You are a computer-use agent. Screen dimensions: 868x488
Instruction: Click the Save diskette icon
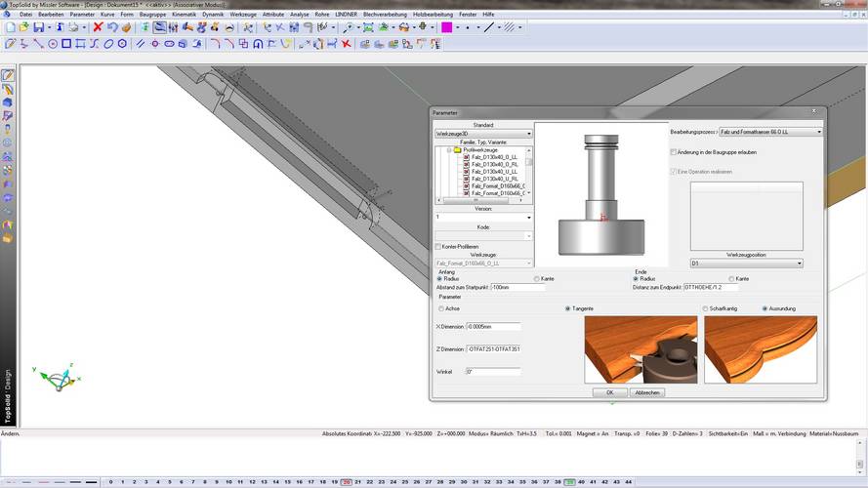tap(38, 27)
